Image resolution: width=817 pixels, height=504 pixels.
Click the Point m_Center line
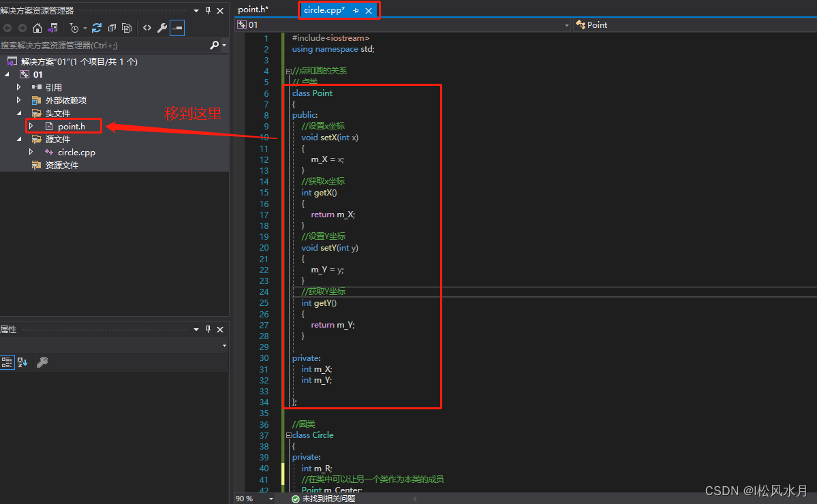pyautogui.click(x=331, y=490)
